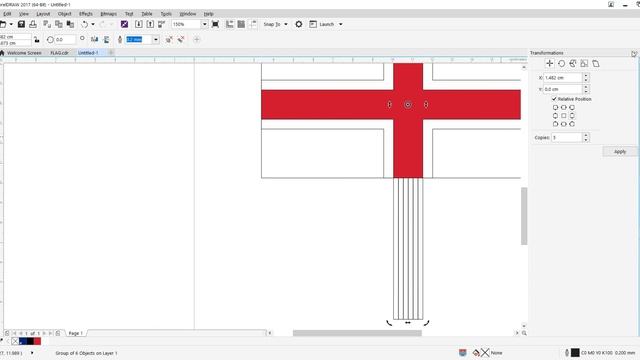640x360 pixels.
Task: Click the zoom magnifier beside the horizontal scrollbar
Action: (524, 333)
